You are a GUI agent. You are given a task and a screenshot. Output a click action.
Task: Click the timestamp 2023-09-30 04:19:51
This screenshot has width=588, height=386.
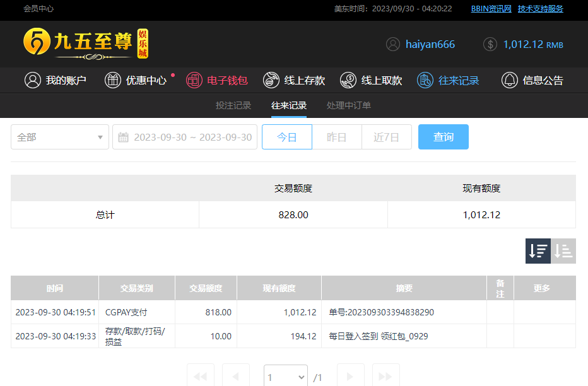tap(56, 312)
